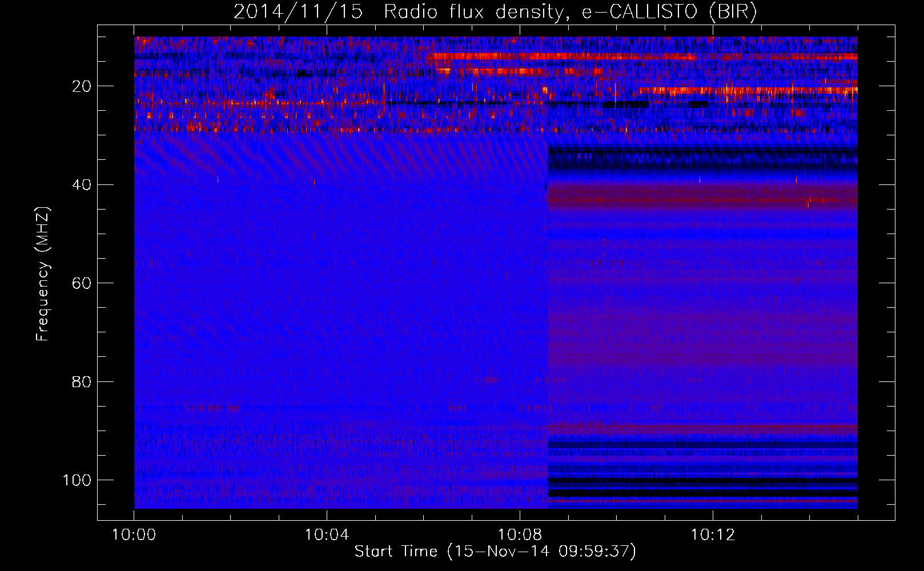
Task: Select the 10:12 time tick label
Action: coord(713,535)
